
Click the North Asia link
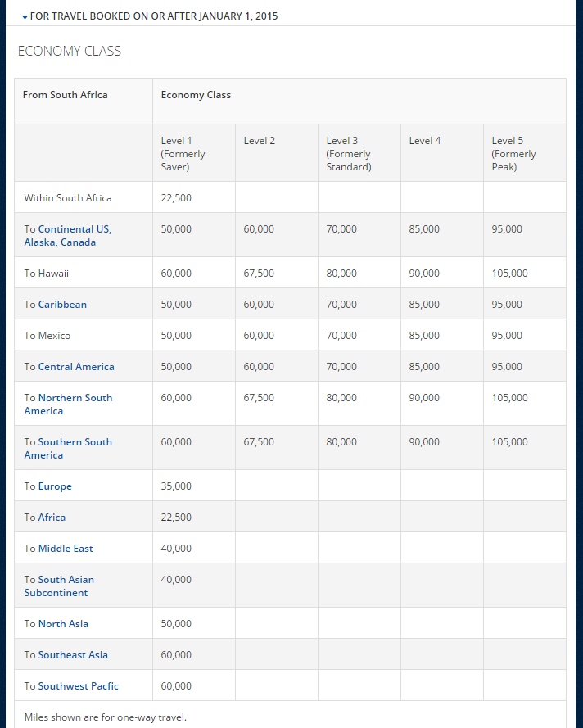(x=63, y=624)
